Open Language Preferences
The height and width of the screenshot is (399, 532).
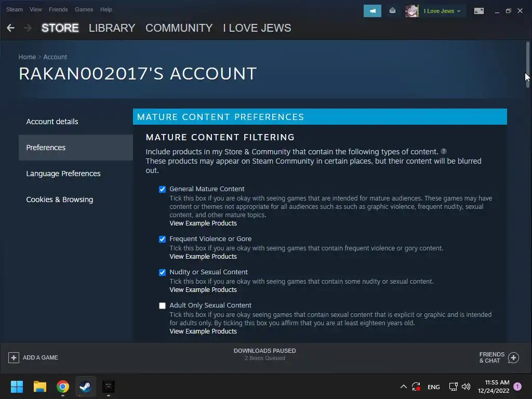pos(76,174)
